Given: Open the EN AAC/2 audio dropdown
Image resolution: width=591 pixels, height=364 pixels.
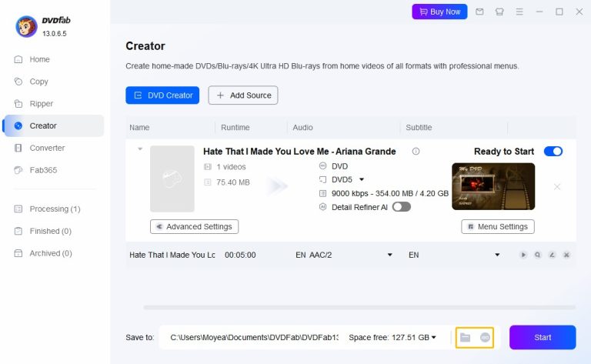Looking at the screenshot, I should (x=389, y=255).
